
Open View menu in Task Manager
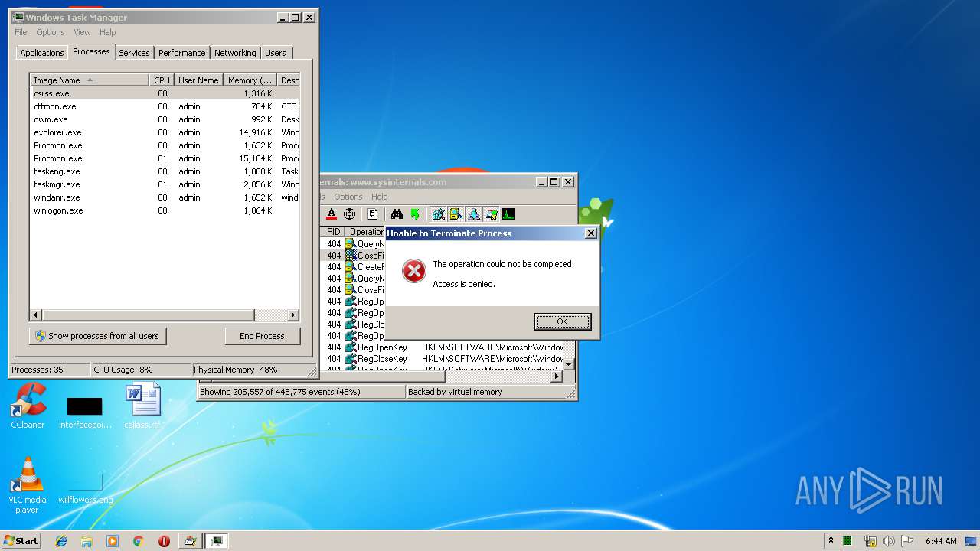tap(82, 32)
